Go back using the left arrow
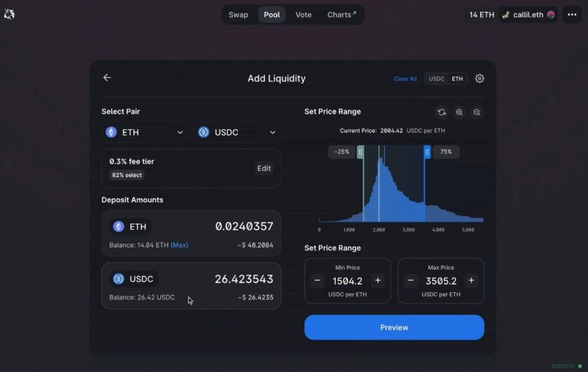 [x=107, y=78]
